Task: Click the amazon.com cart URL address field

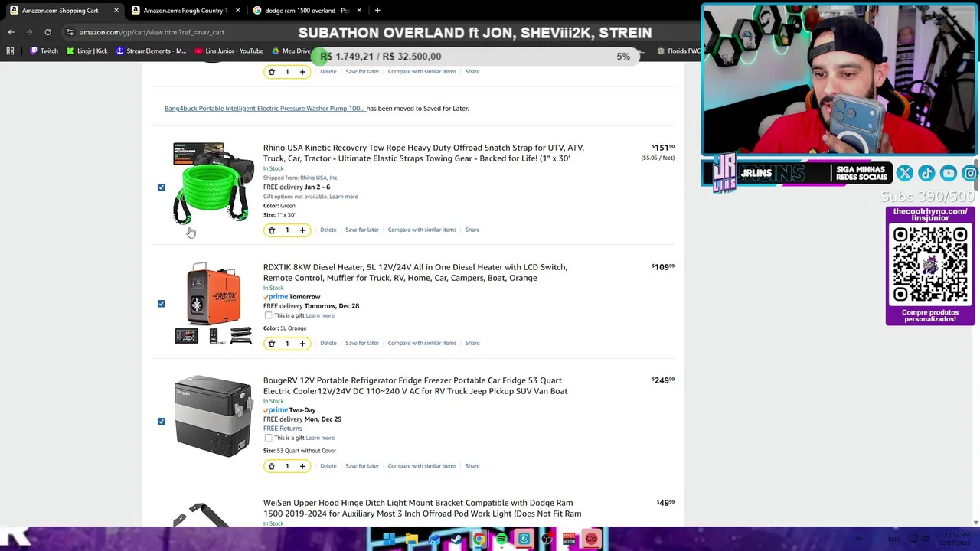Action: click(152, 32)
